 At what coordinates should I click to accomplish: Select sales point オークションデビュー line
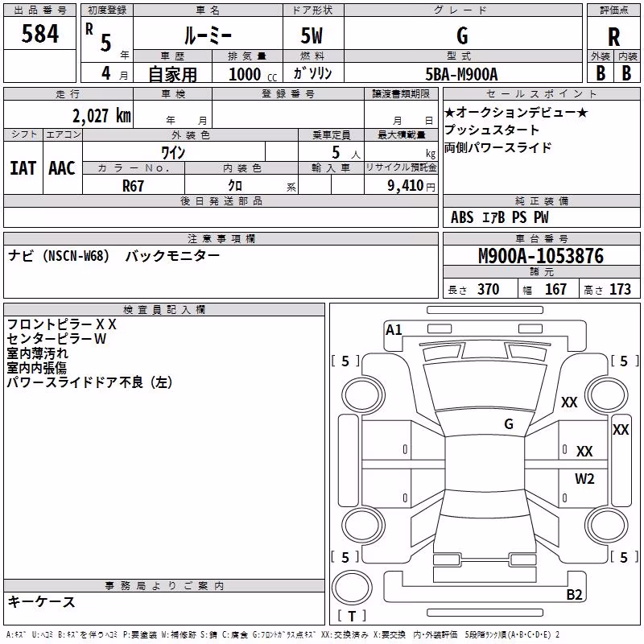[x=516, y=112]
